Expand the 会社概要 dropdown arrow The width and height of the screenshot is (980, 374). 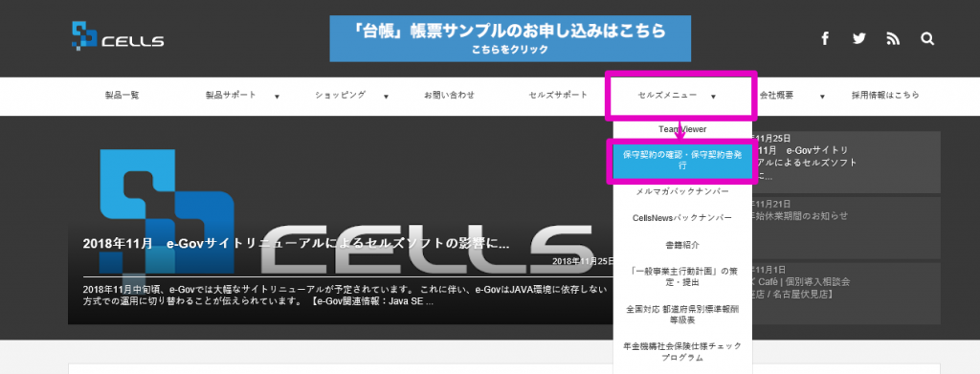(822, 97)
